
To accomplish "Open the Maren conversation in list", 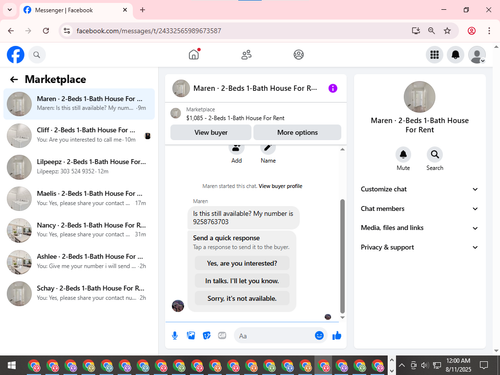I will pyautogui.click(x=79, y=104).
